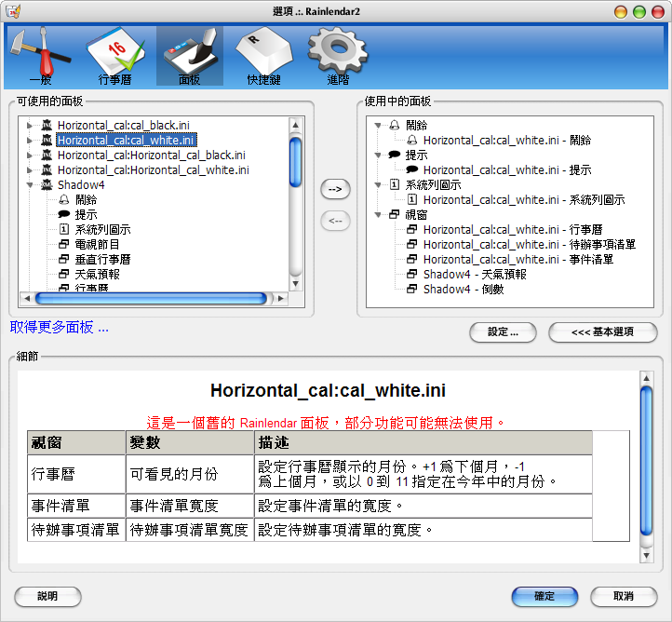Click the green maximize window button
This screenshot has width=672, height=622.
(639, 11)
